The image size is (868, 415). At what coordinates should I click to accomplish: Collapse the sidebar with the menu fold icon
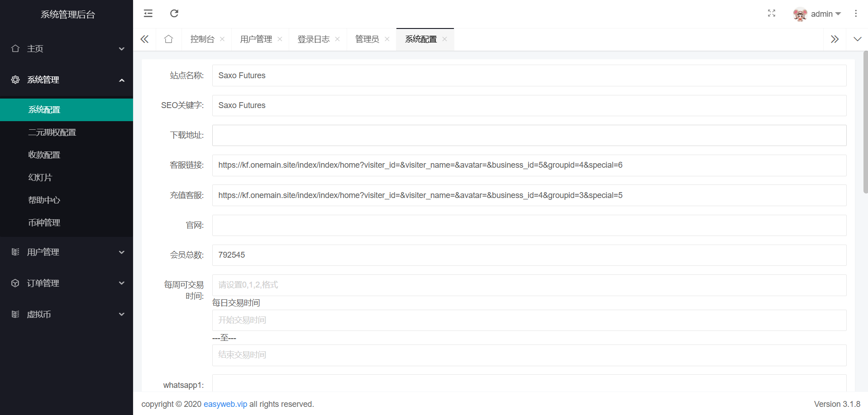[x=148, y=14]
